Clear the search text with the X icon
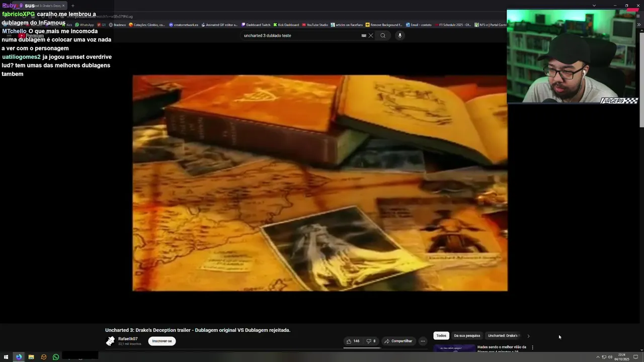 click(371, 36)
